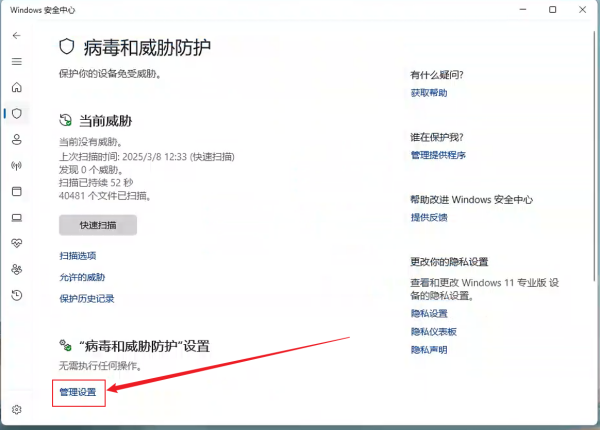
Task: Click the 无需执行任何操作 status text
Action: coord(101,366)
